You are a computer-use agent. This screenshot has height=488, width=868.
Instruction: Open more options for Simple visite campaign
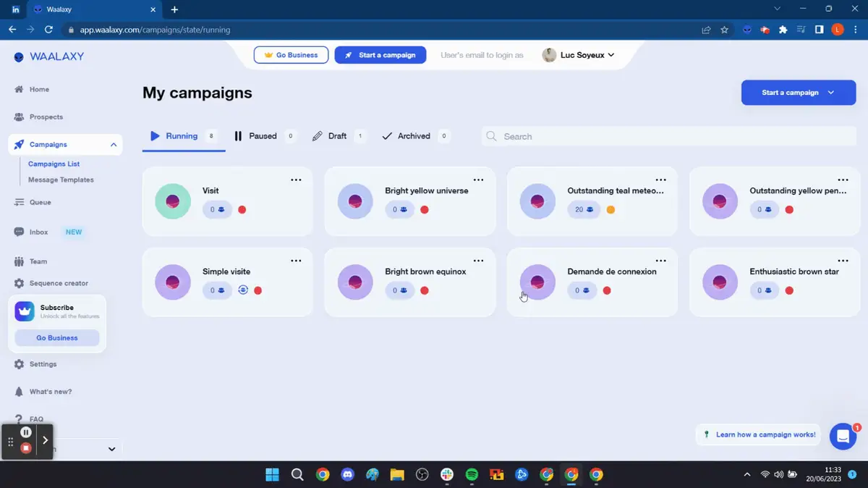(x=296, y=261)
